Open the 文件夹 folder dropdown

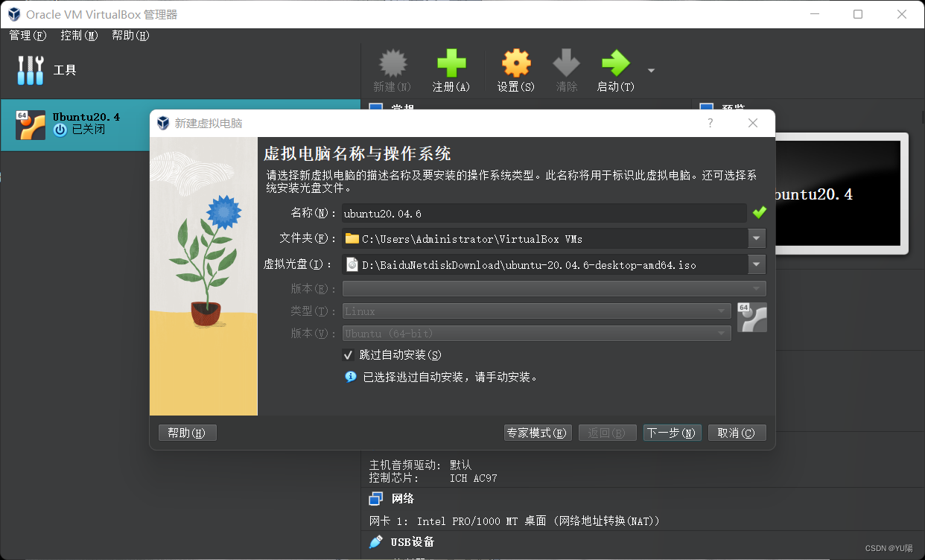757,238
